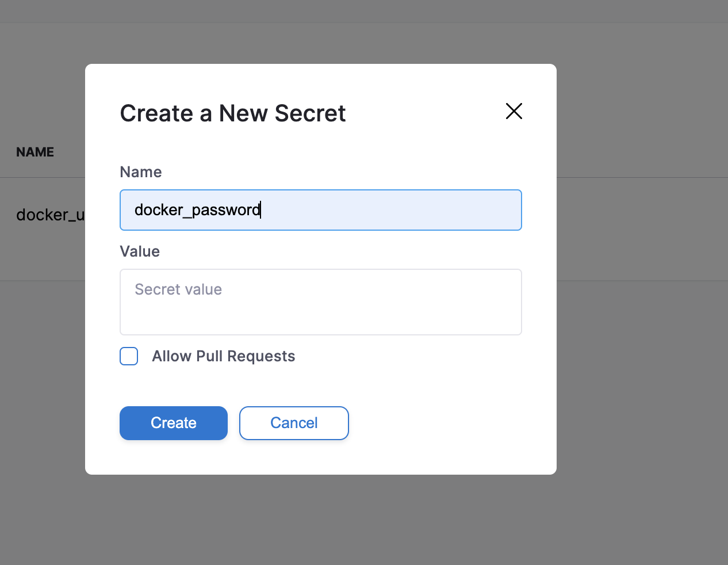The width and height of the screenshot is (728, 565).
Task: Click into the Secret value text area
Action: (320, 302)
